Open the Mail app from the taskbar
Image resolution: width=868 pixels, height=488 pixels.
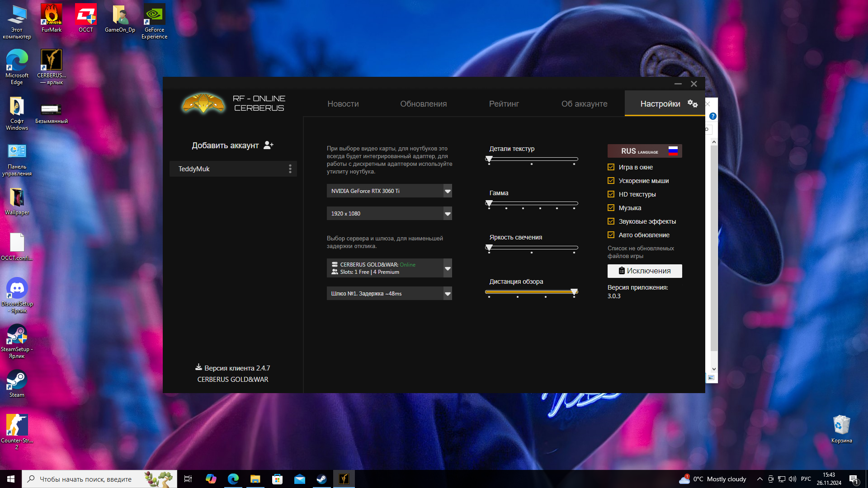[x=300, y=479]
